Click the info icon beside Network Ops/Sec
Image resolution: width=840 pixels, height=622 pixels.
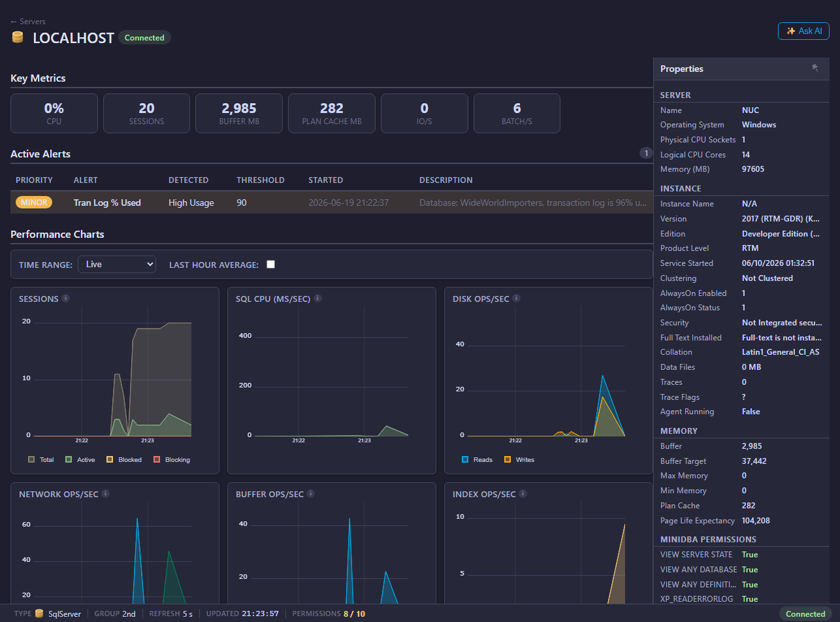click(x=105, y=494)
